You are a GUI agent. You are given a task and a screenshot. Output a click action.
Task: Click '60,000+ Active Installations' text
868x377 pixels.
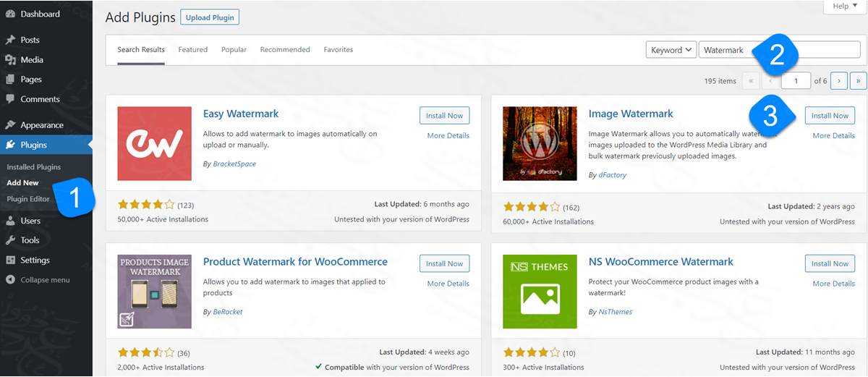pos(548,221)
